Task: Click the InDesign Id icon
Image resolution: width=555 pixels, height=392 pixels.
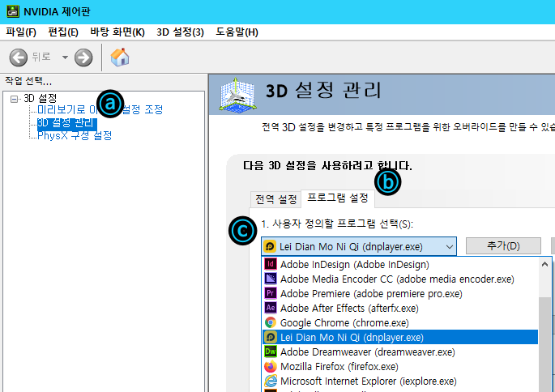Action: (x=271, y=264)
